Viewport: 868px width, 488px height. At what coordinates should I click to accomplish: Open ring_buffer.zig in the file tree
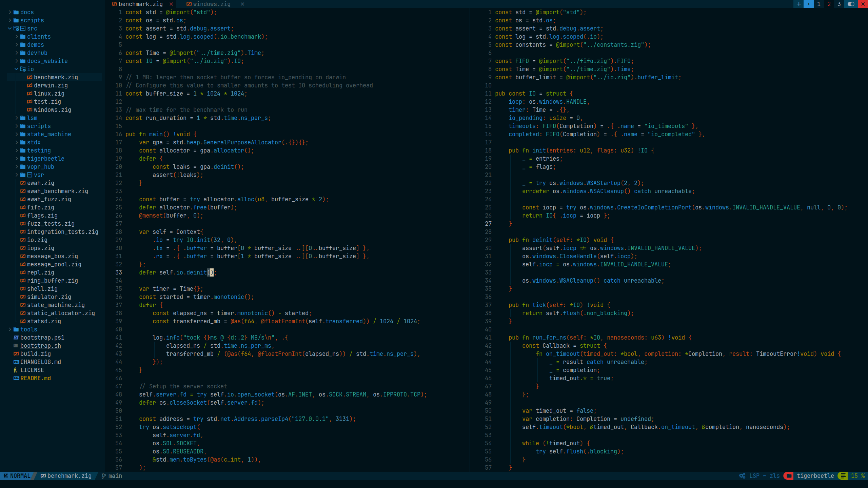click(x=53, y=281)
